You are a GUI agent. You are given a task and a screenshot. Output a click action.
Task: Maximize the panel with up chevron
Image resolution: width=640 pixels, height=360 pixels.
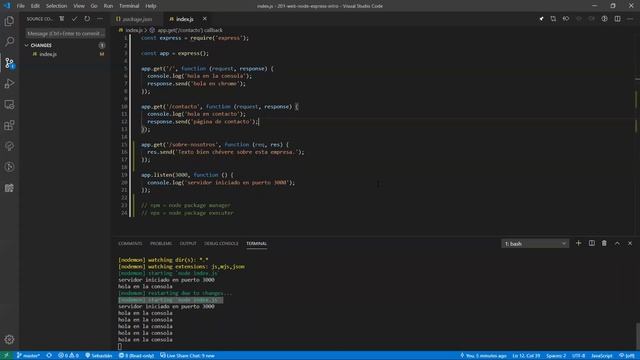[617, 243]
